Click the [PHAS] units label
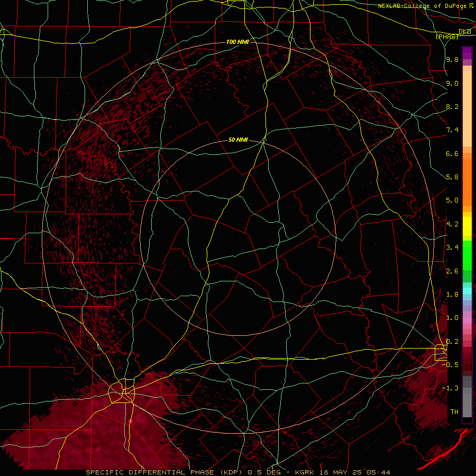 coord(447,36)
